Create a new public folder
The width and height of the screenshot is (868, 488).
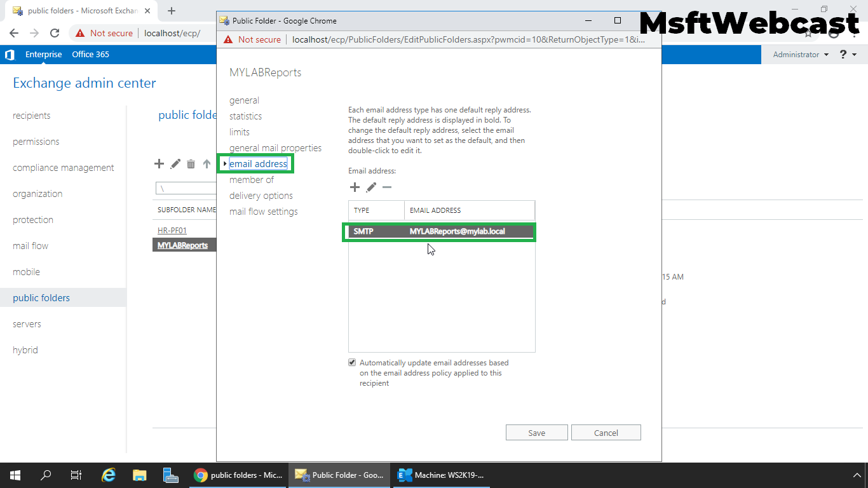pos(159,164)
